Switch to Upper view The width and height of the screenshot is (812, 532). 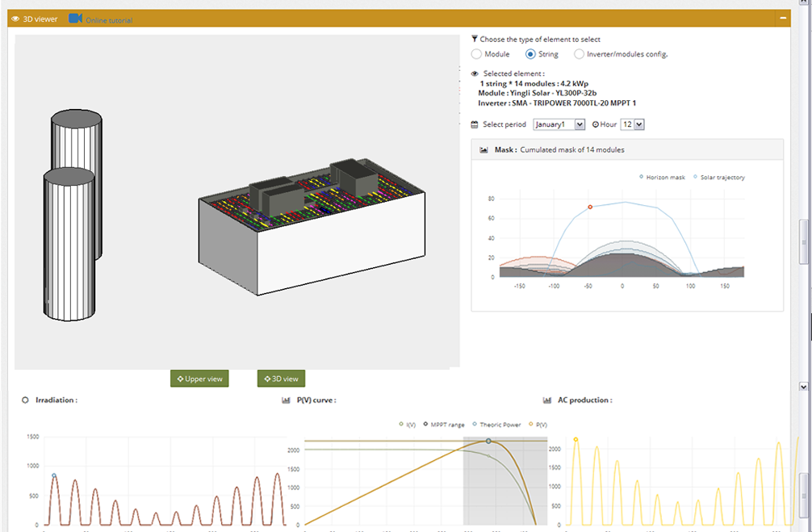click(199, 379)
